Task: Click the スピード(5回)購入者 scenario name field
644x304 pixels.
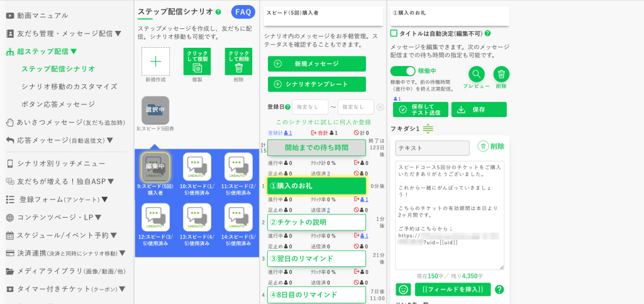Action: 323,16
